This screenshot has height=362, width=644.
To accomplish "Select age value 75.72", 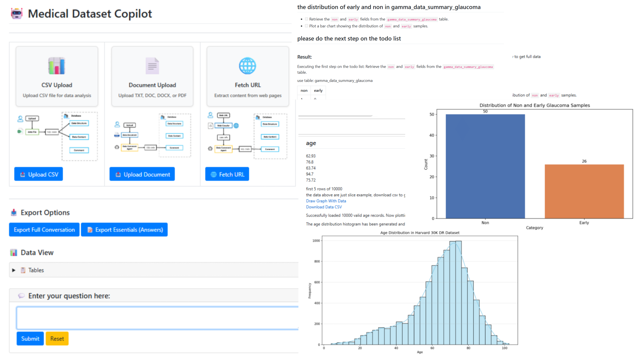I will (x=311, y=180).
